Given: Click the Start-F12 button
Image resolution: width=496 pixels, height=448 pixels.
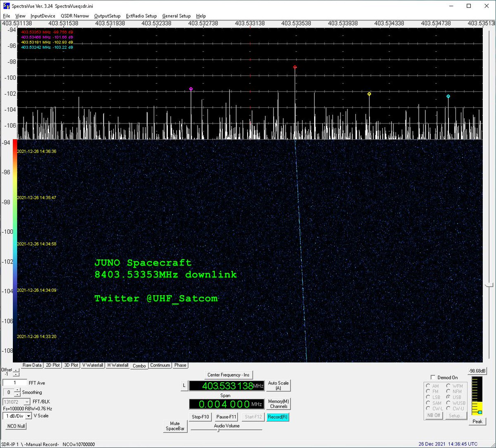Looking at the screenshot, I should 253,417.
